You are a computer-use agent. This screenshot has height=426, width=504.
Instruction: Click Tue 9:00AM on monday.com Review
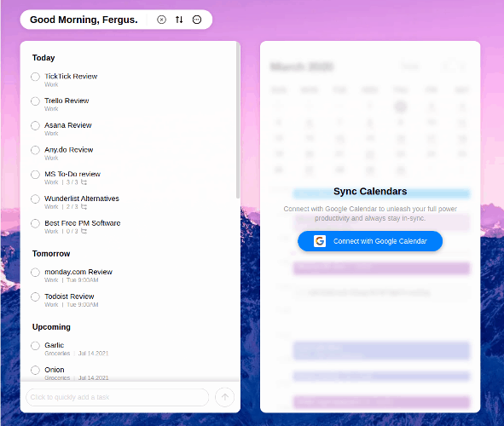[x=82, y=280]
